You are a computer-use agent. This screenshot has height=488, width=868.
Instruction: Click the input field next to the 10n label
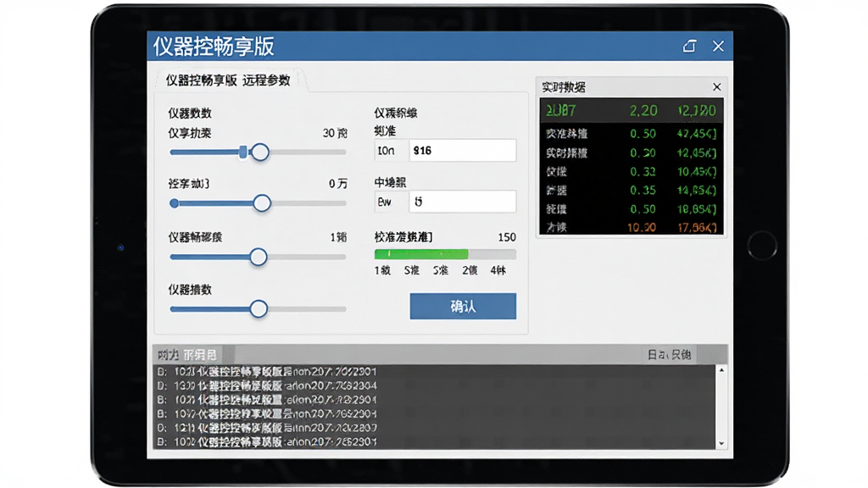463,151
